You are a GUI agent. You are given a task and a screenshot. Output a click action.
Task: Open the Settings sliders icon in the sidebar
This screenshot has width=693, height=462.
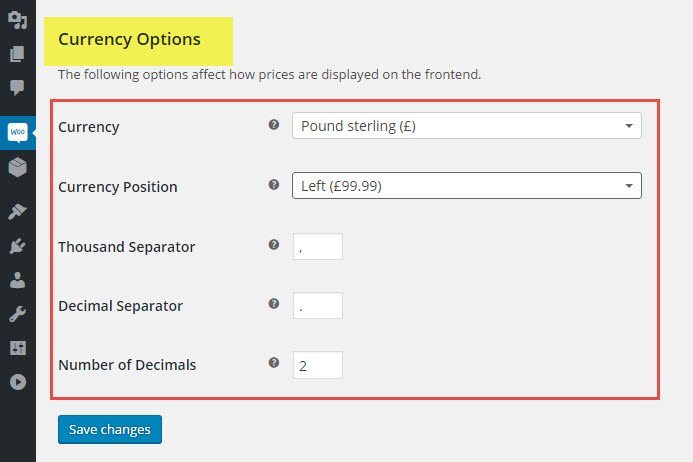[18, 348]
